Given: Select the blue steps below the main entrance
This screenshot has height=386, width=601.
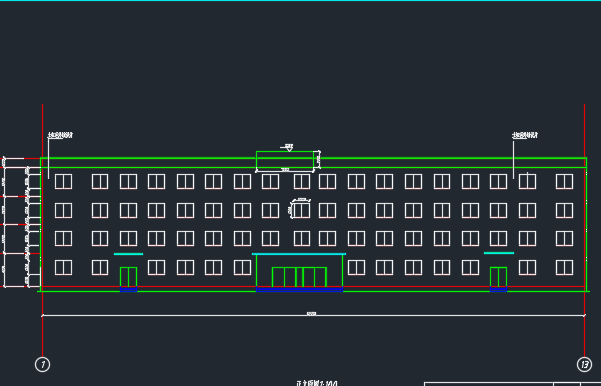Looking at the screenshot, I should (299, 289).
